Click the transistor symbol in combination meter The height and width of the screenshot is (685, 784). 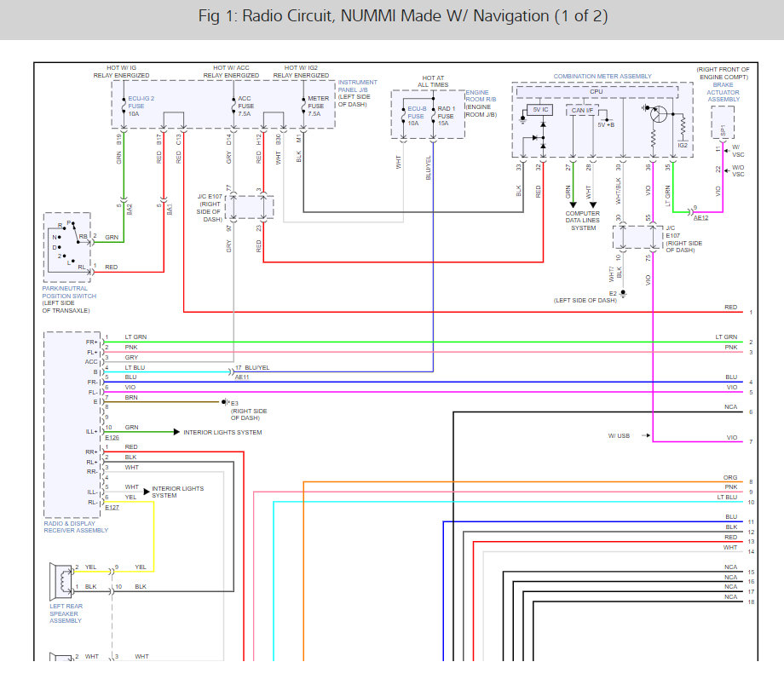[x=658, y=114]
